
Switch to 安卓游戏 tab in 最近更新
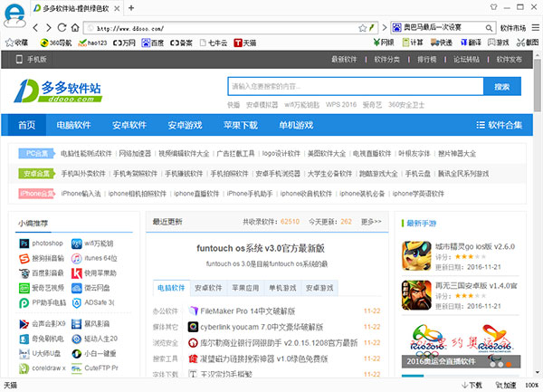click(319, 288)
